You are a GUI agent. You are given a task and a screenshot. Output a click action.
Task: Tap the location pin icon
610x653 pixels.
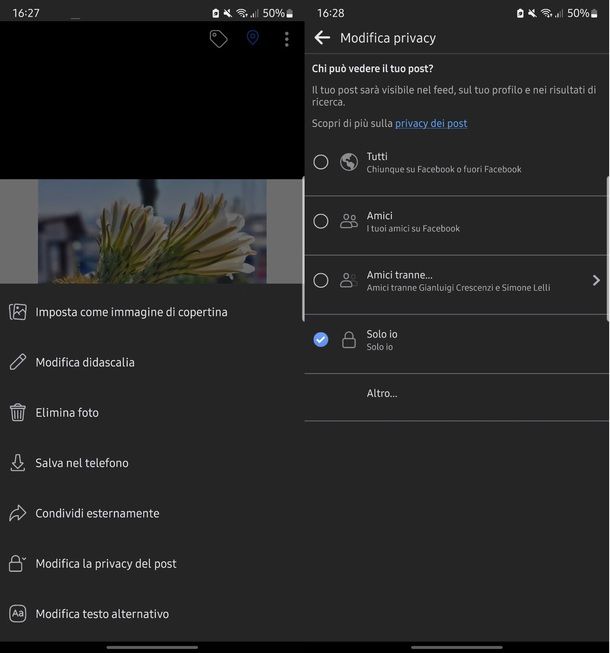tap(253, 39)
